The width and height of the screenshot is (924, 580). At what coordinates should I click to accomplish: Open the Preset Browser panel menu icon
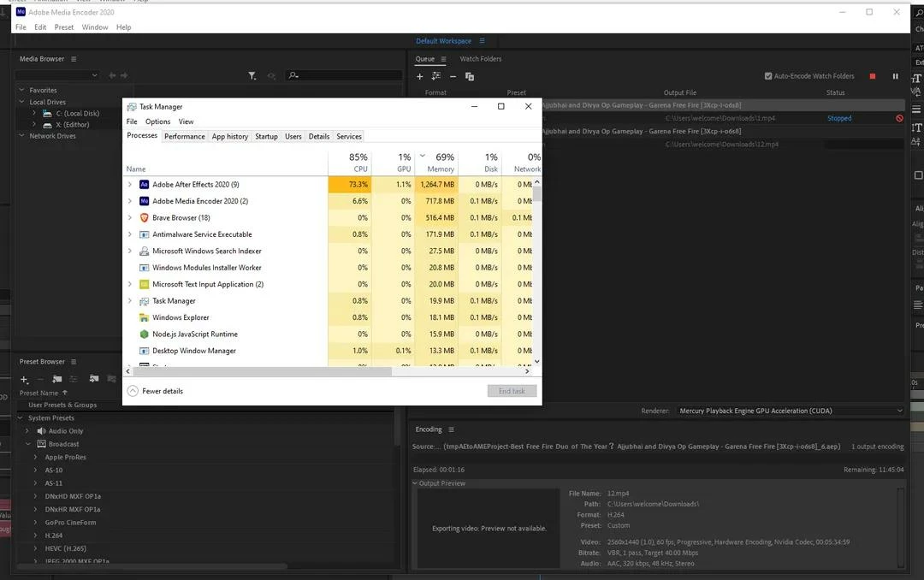pyautogui.click(x=74, y=361)
